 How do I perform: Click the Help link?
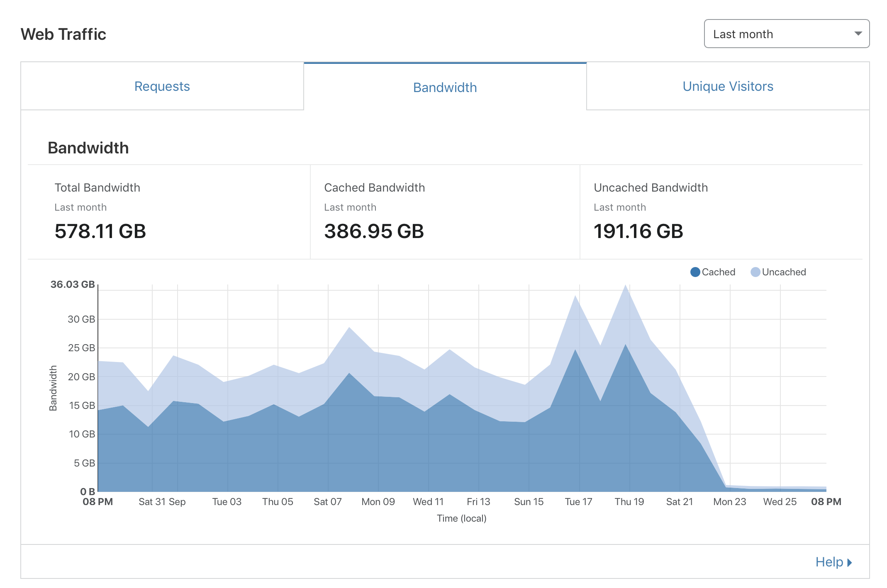coord(829,562)
